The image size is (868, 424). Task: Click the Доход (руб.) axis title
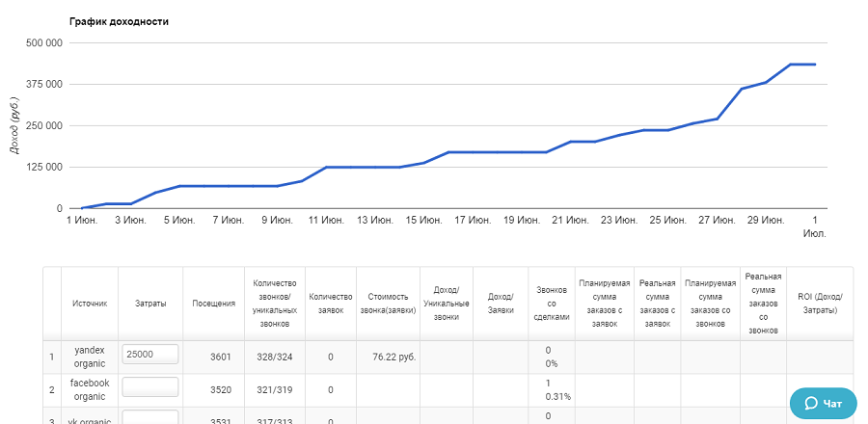[15, 125]
